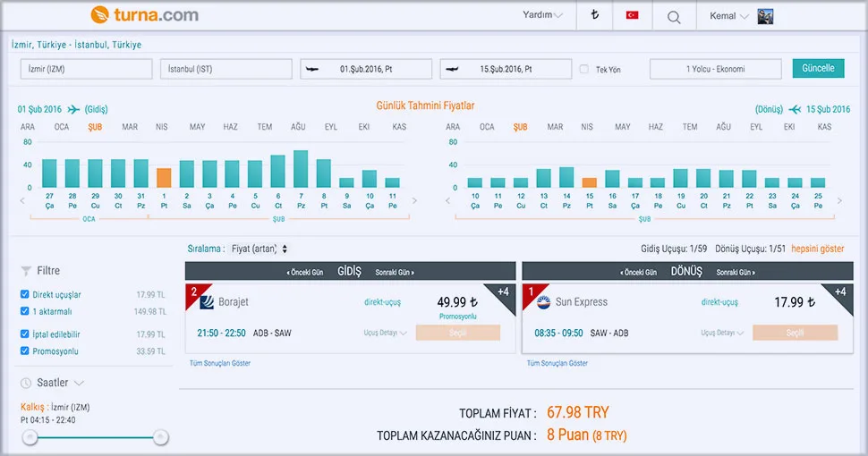Image resolution: width=868 pixels, height=456 pixels.
Task: Click the Turkish flag language icon
Action: (x=632, y=15)
